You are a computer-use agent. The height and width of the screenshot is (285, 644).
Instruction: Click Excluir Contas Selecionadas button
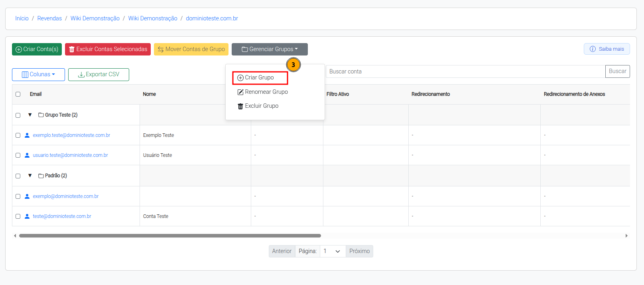point(108,49)
